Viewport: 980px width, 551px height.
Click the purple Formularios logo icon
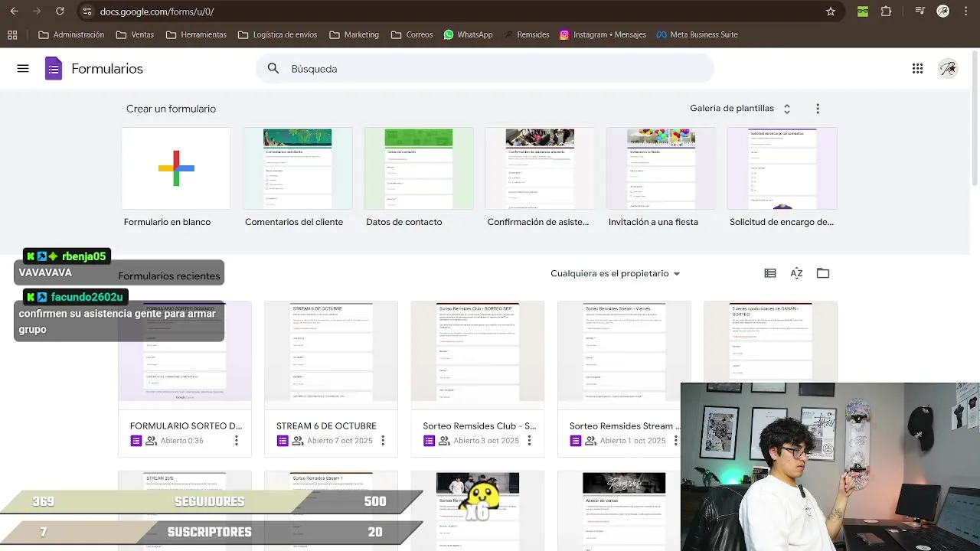point(54,69)
